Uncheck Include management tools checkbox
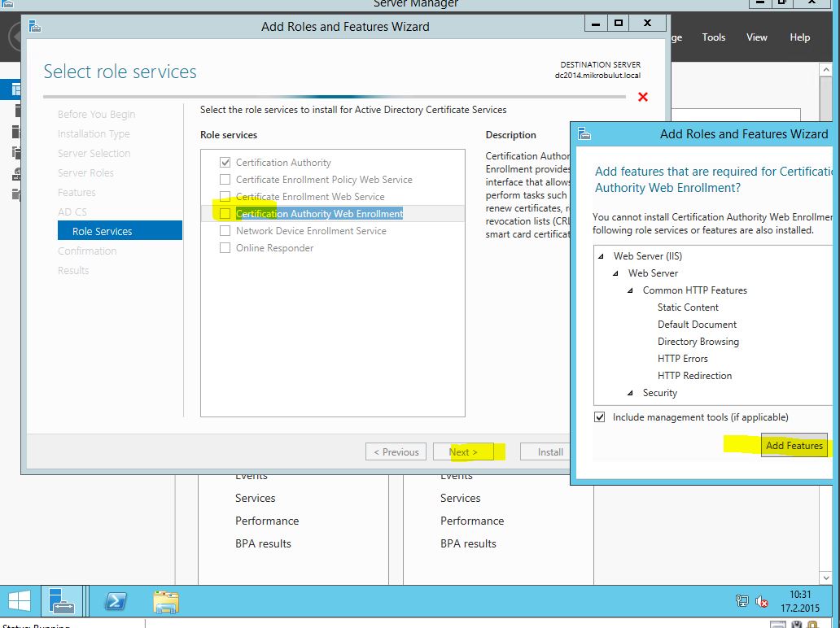840x628 pixels. click(599, 417)
